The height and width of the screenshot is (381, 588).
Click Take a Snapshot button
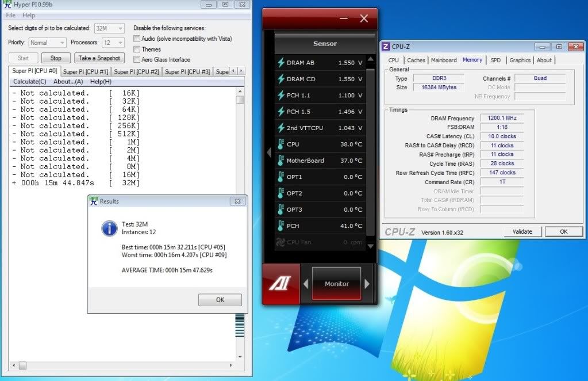pyautogui.click(x=99, y=58)
